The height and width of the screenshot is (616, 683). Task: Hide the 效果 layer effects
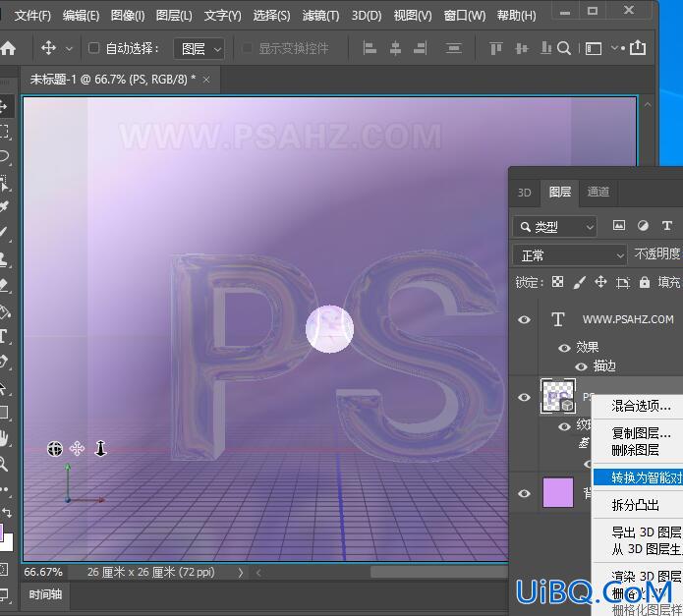(564, 348)
